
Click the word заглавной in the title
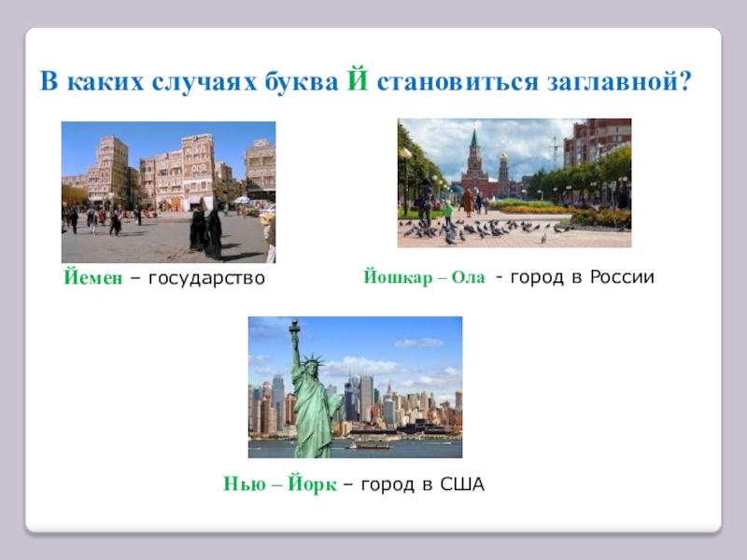pos(613,81)
